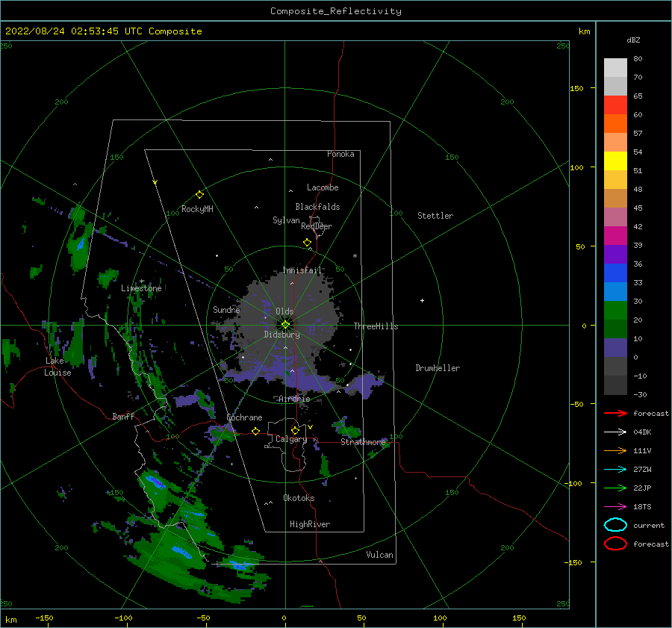Click the yellow diamond marker below RedDeer
The height and width of the screenshot is (628, 672).
(x=307, y=243)
